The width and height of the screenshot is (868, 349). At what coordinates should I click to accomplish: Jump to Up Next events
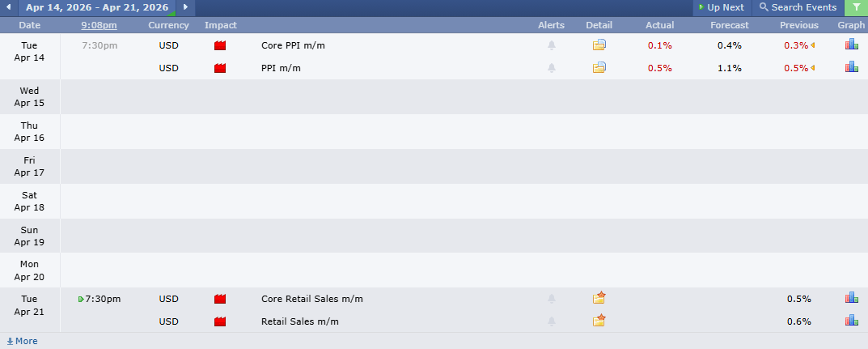click(x=720, y=7)
